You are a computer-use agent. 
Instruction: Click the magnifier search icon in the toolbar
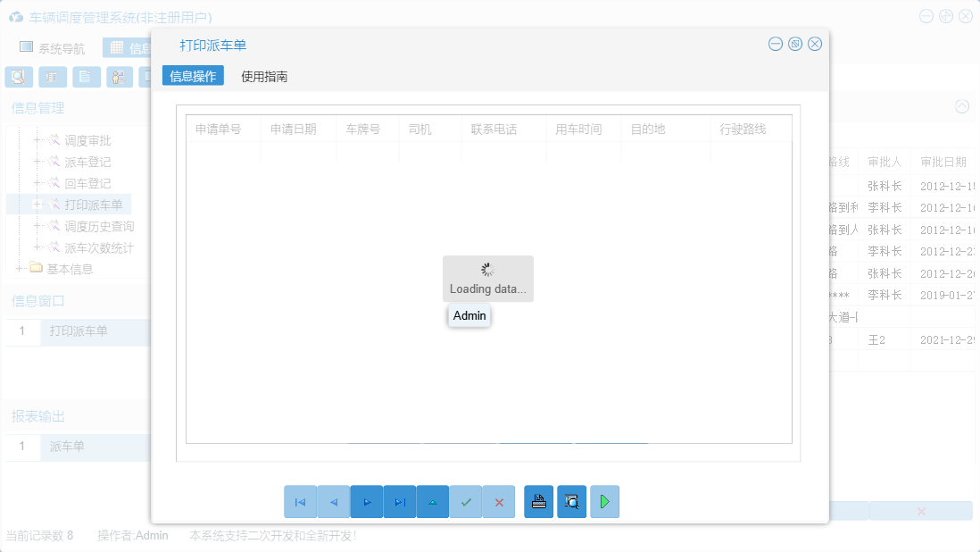[18, 77]
